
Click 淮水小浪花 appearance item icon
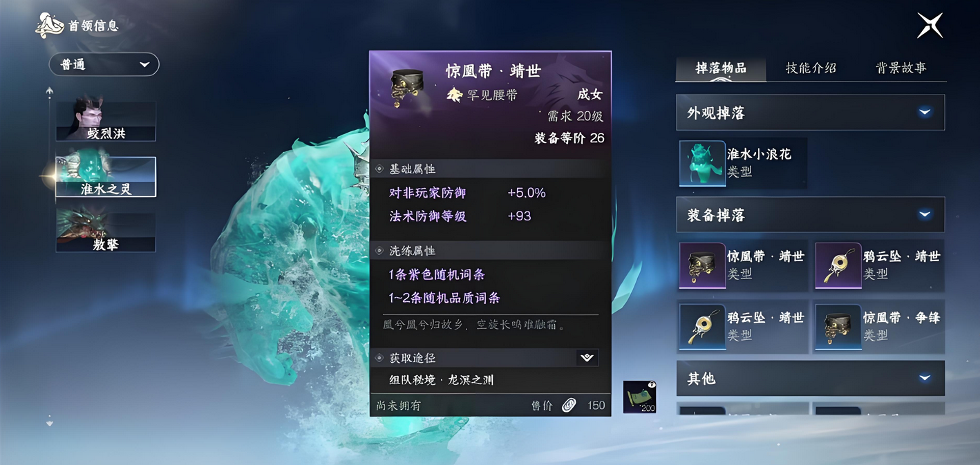[x=702, y=163]
